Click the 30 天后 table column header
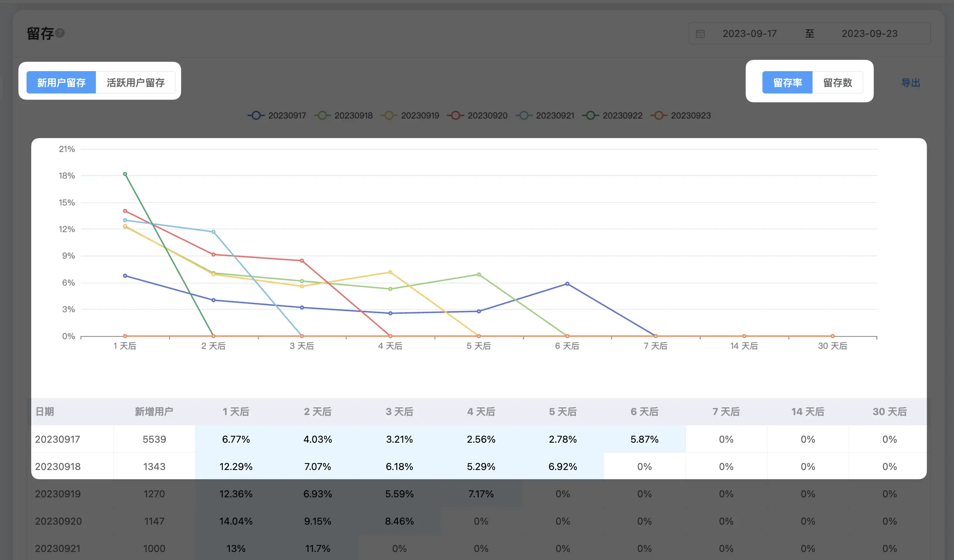This screenshot has width=954, height=560. (889, 412)
